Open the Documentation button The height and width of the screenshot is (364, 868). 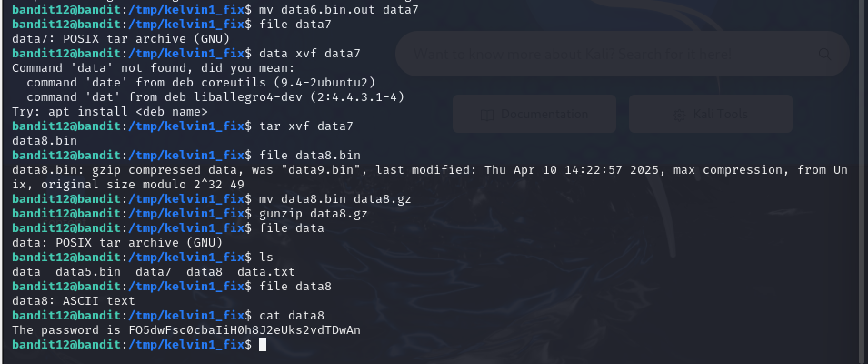[534, 114]
